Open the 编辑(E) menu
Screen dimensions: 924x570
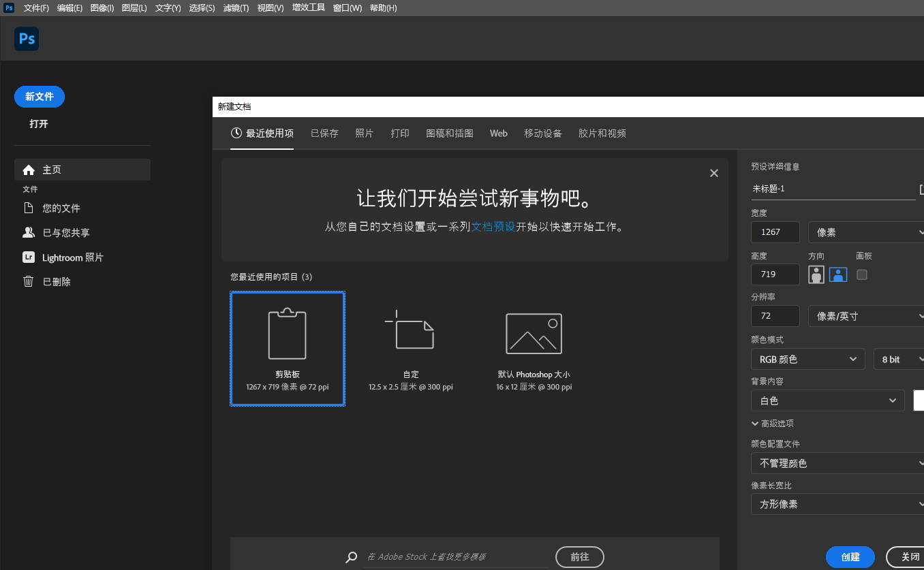70,8
